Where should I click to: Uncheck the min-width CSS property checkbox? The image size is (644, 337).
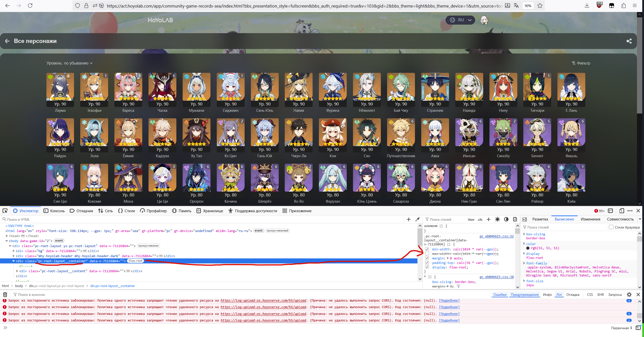(427, 249)
